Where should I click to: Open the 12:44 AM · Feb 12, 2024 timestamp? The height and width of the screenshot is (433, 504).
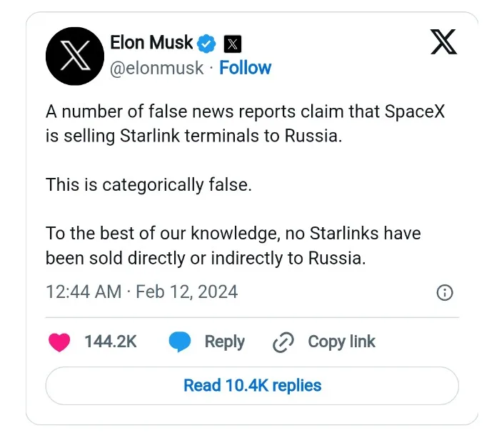(141, 292)
